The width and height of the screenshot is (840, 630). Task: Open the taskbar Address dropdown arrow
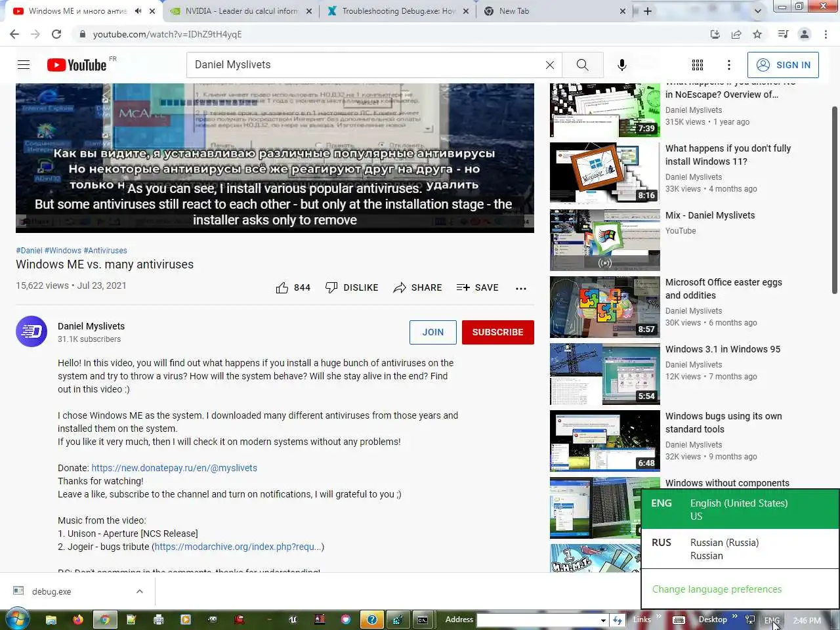[603, 620]
